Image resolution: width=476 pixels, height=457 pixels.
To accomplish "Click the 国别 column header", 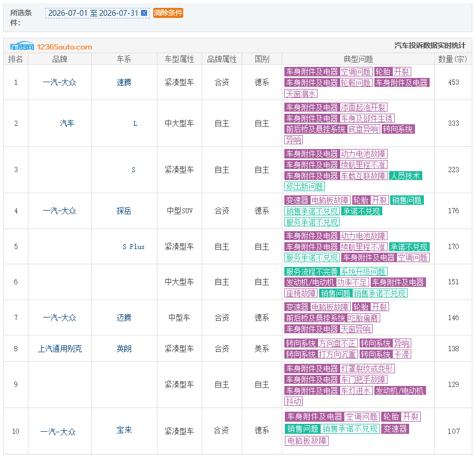I will tap(262, 59).
